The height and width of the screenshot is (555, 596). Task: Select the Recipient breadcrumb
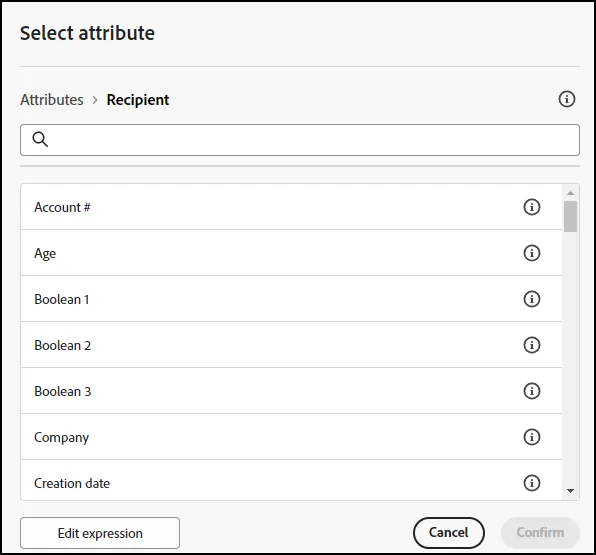pyautogui.click(x=138, y=100)
